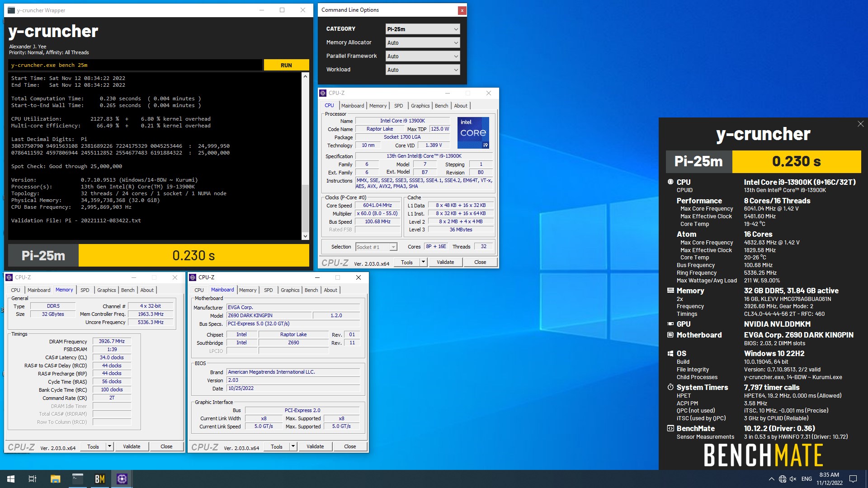Click Validate in CPU-Z Mainboard window
Screen dimensions: 868x488
(315, 446)
